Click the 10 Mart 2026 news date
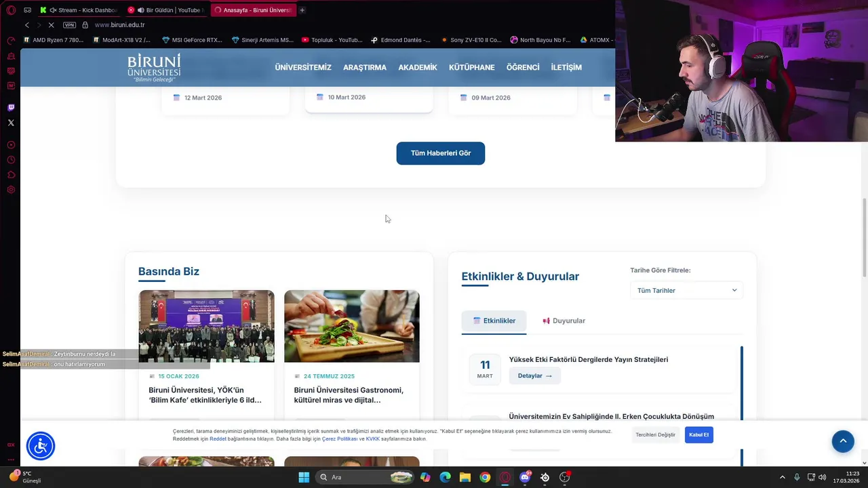Screen dimensions: 868x488 point(347,97)
